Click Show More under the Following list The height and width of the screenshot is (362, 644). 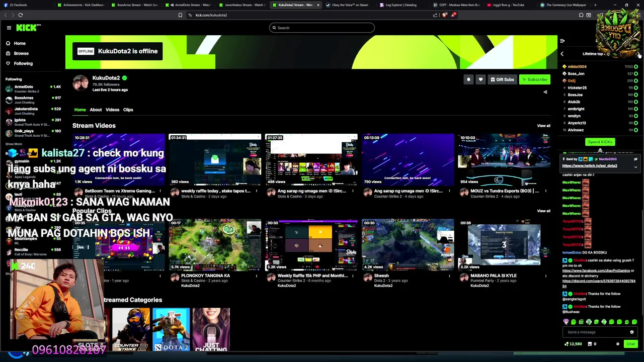click(14, 144)
